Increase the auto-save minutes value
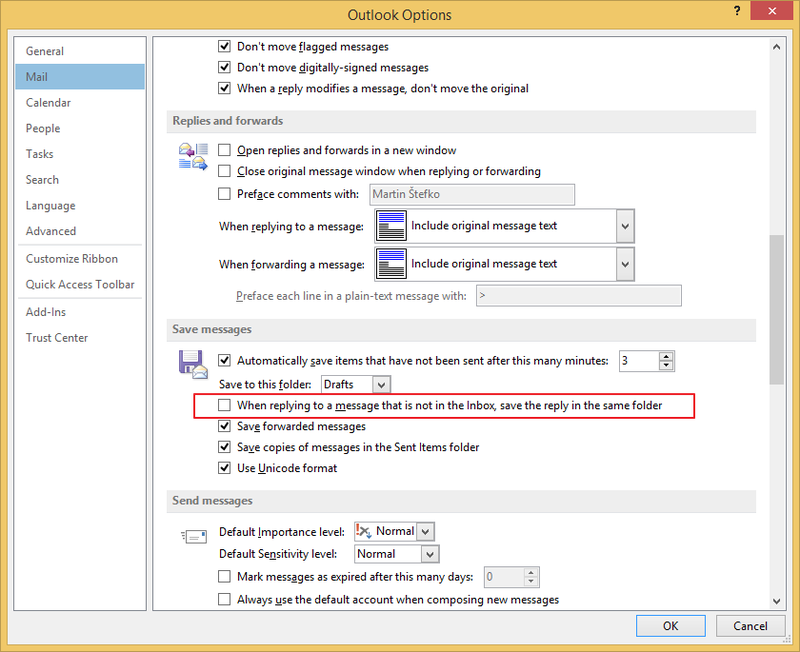Viewport: 800px width, 652px height. pyautogui.click(x=666, y=356)
